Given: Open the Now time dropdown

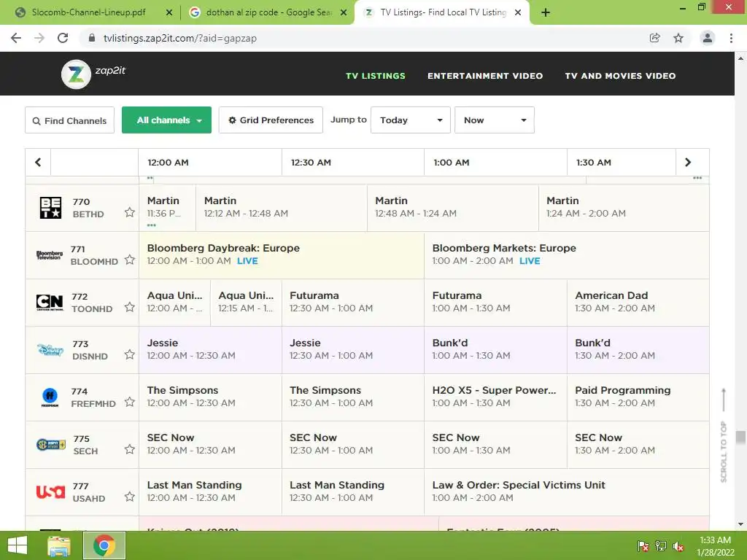Looking at the screenshot, I should click(x=495, y=120).
